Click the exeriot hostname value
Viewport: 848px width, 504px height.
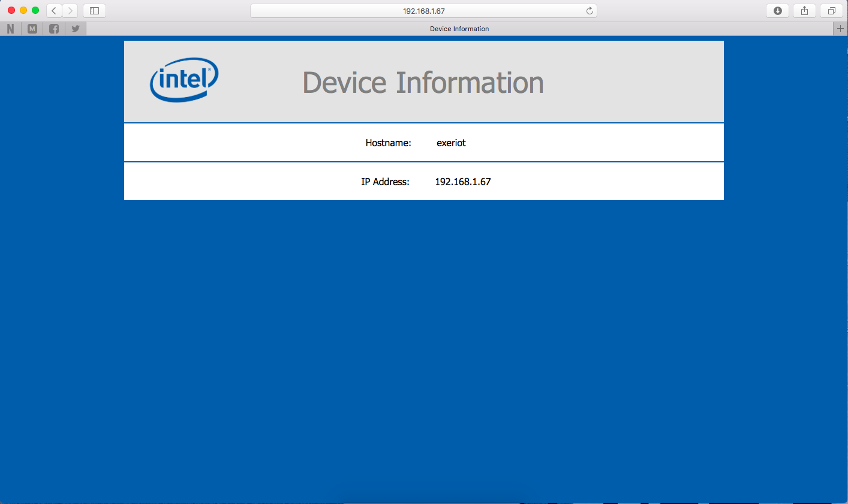pos(451,143)
